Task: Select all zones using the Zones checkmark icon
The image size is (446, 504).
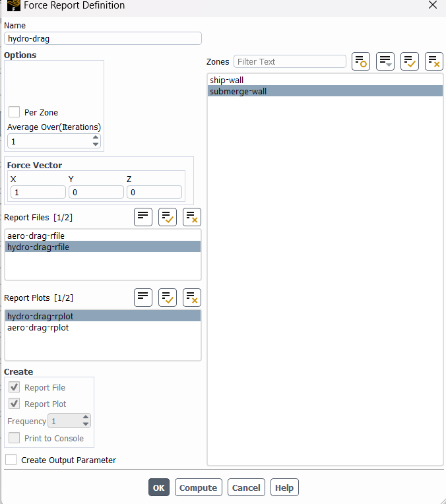Action: tap(410, 61)
